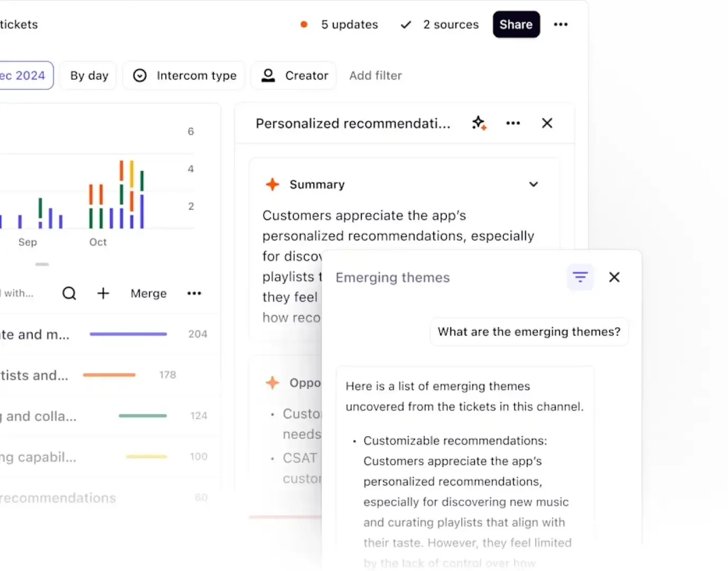Open the By day grouping dropdown
Viewport: 728px width, 571px height.
89,76
